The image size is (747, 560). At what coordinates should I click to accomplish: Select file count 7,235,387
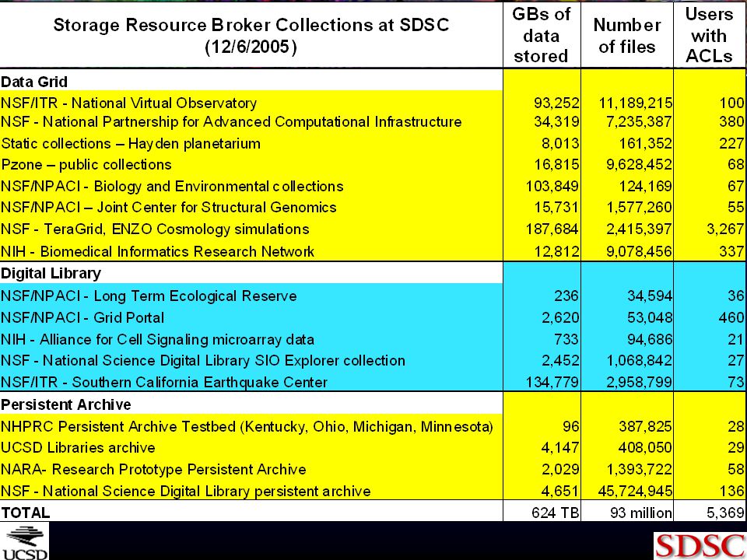(x=639, y=122)
